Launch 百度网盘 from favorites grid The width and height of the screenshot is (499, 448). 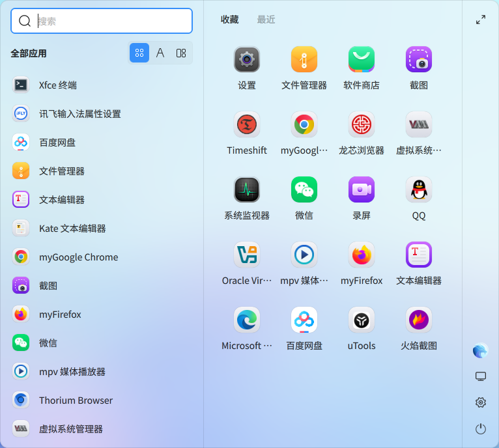304,320
